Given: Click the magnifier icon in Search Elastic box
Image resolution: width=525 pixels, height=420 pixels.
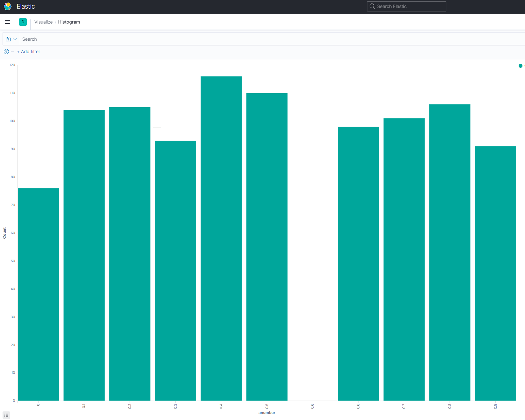Looking at the screenshot, I should (x=372, y=6).
